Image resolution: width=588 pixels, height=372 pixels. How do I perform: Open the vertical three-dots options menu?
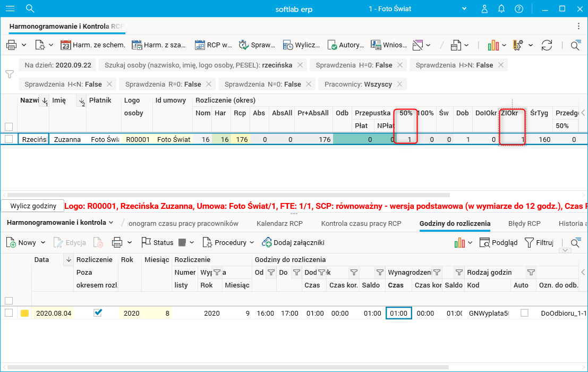click(x=578, y=26)
